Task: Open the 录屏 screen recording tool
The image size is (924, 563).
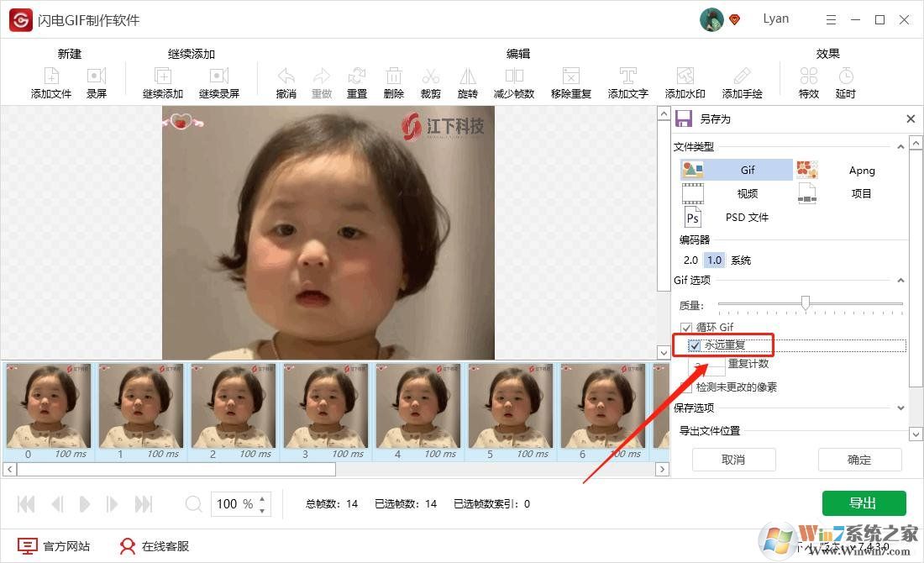Action: pyautogui.click(x=97, y=81)
